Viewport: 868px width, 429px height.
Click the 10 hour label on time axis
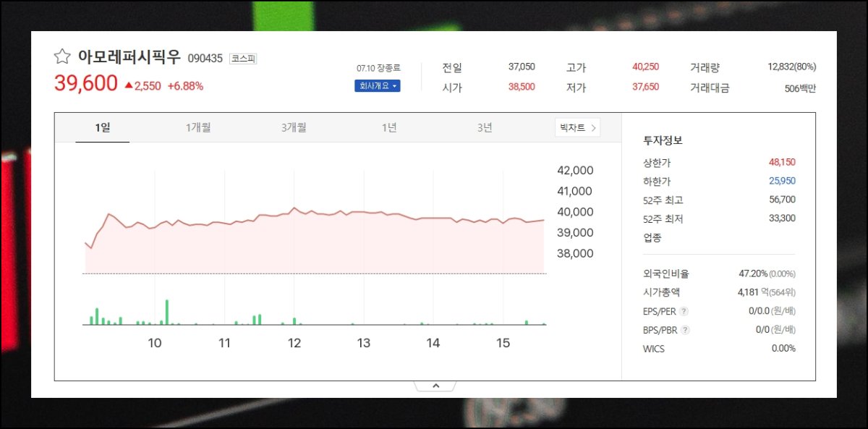155,343
